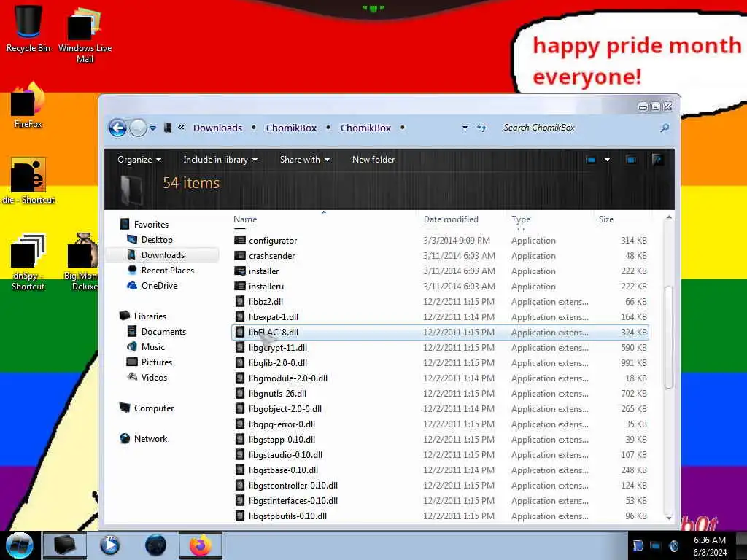Image resolution: width=747 pixels, height=560 pixels.
Task: Click the installer application icon
Action: click(x=239, y=271)
